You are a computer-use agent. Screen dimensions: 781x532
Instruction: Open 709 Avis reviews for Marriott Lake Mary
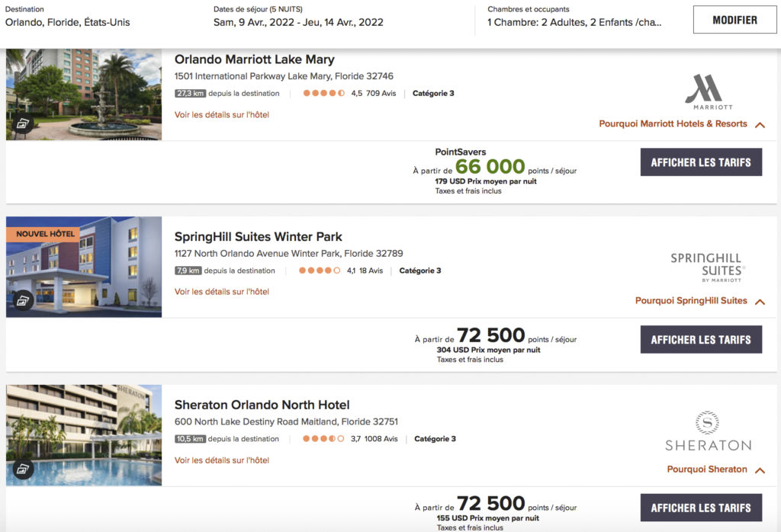[x=381, y=94]
